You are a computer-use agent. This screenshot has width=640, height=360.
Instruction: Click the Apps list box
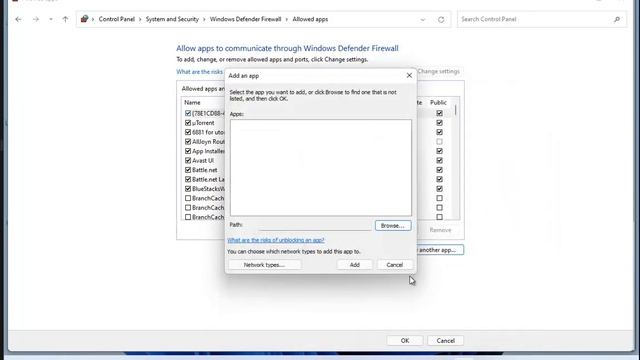point(321,168)
